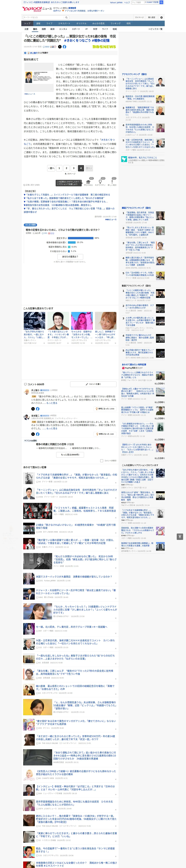Click the top-right blue web search button
Image resolution: width=186 pixels, height=868 pixels.
161,2
